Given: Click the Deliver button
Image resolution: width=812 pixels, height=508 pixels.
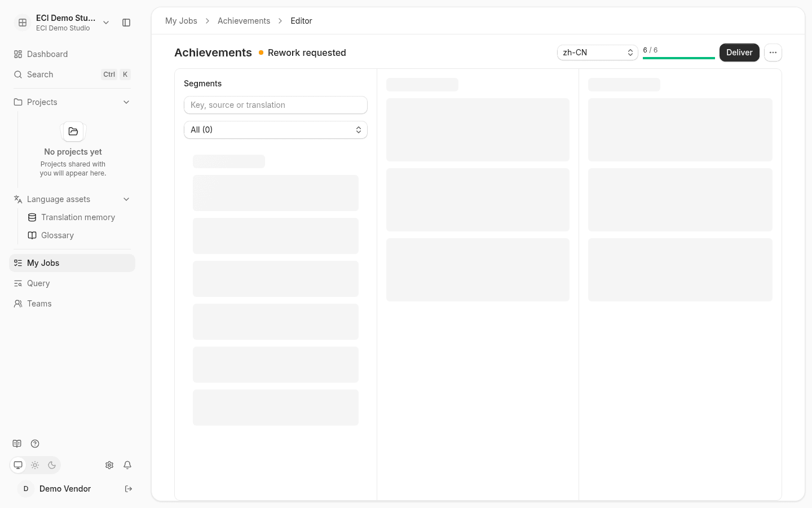Looking at the screenshot, I should 739,52.
